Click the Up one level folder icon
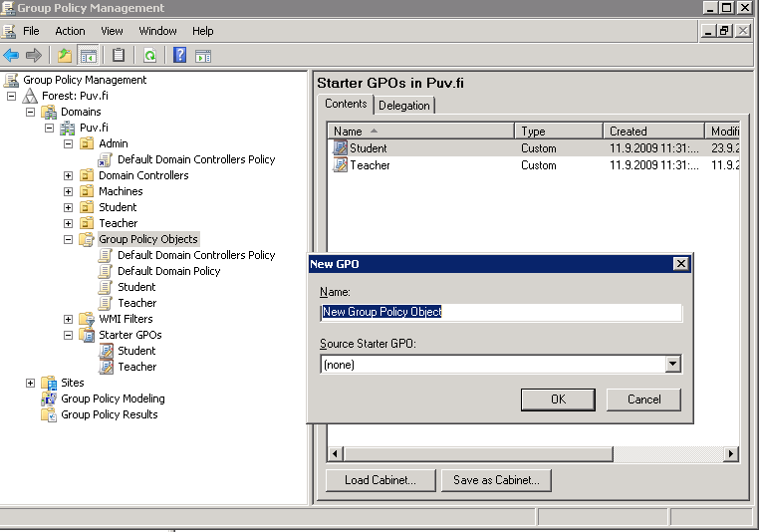This screenshot has height=532, width=760. point(65,55)
